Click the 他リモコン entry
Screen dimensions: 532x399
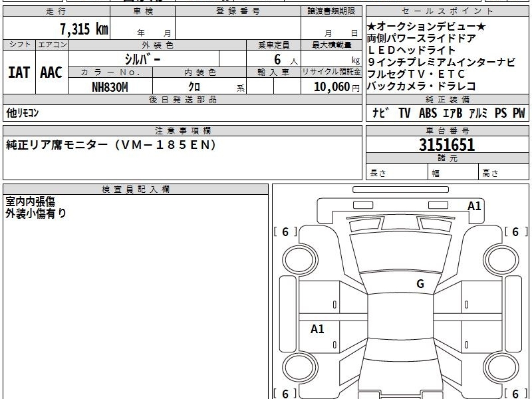(23, 112)
